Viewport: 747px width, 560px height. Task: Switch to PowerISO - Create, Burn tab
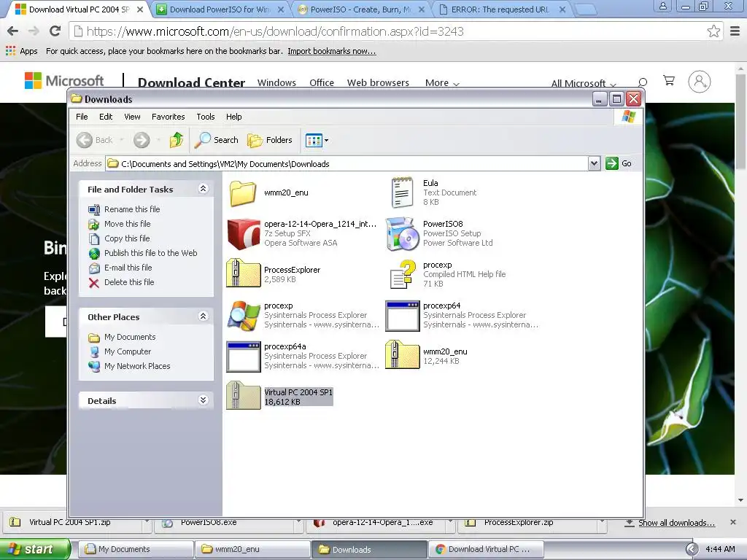[x=360, y=9]
